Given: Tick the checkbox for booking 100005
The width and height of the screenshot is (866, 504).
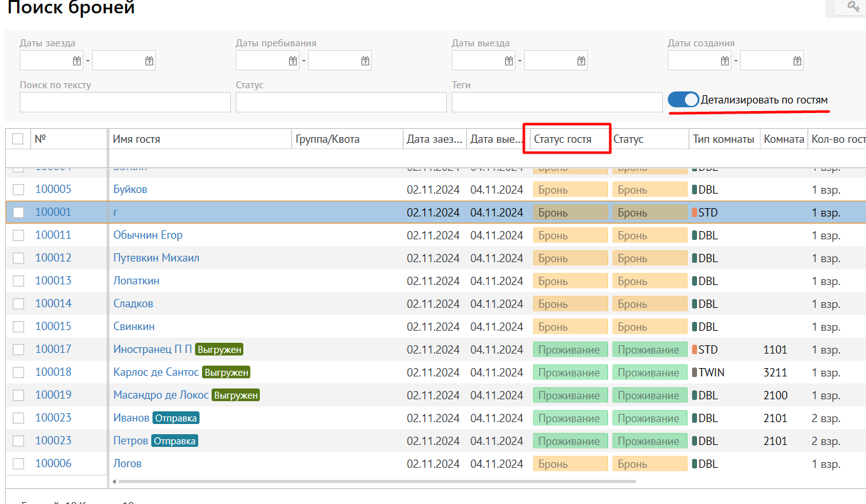Looking at the screenshot, I should (18, 190).
